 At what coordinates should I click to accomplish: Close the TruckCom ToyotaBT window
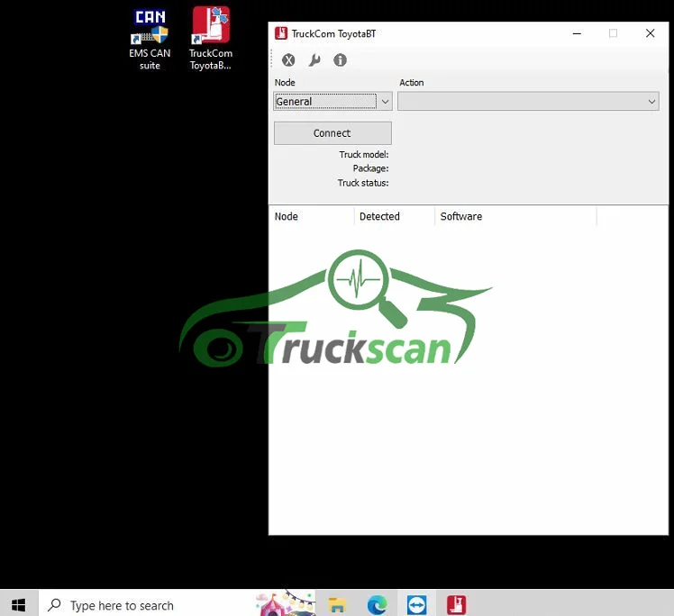point(650,33)
